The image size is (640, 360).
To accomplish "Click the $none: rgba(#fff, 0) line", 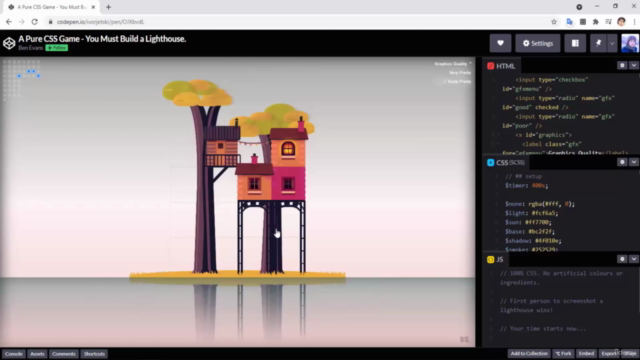I will pos(540,204).
